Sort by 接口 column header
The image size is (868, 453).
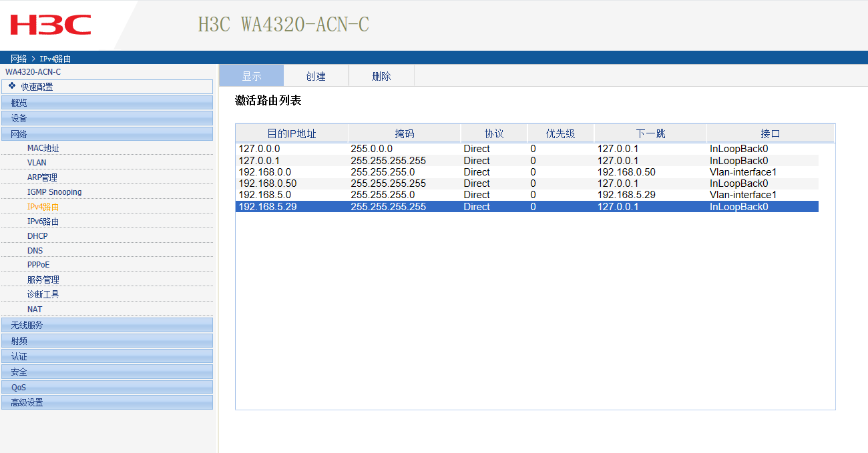click(771, 133)
